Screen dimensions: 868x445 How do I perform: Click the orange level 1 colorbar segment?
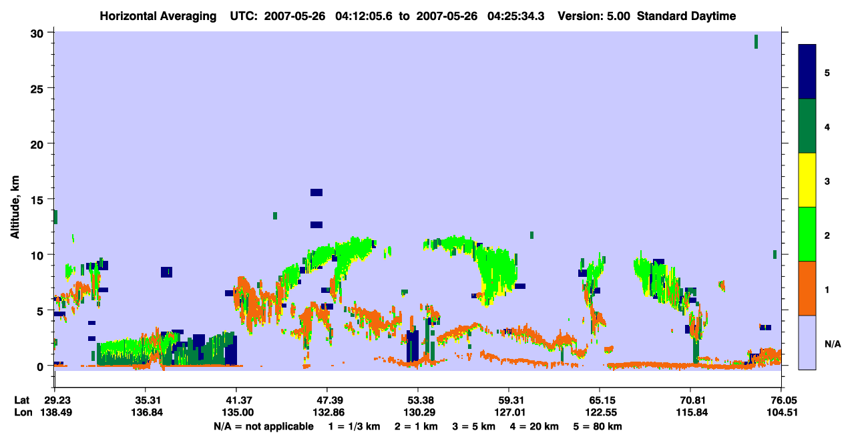coord(807,288)
